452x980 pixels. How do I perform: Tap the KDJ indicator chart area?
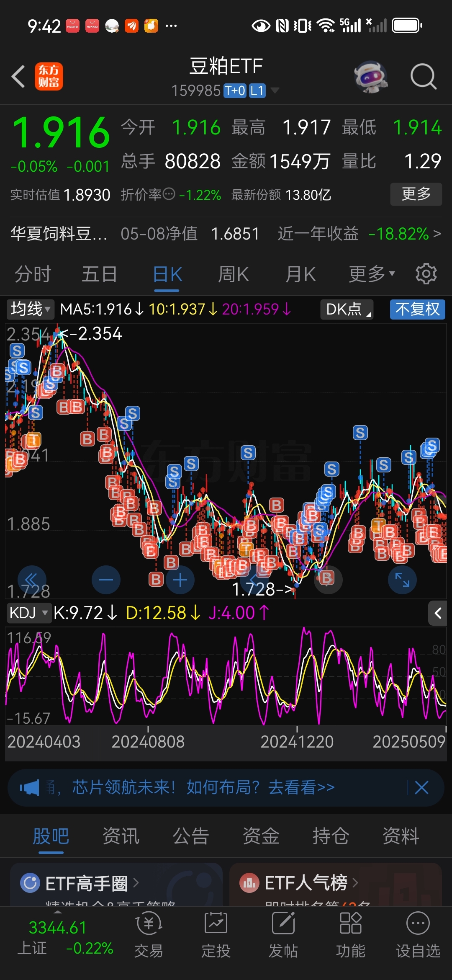[x=226, y=676]
